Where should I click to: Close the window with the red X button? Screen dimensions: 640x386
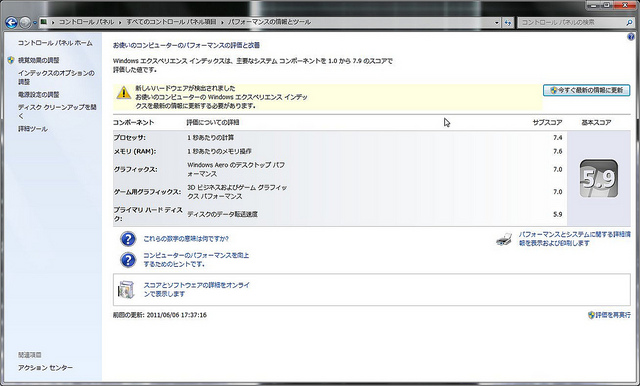(624, 5)
